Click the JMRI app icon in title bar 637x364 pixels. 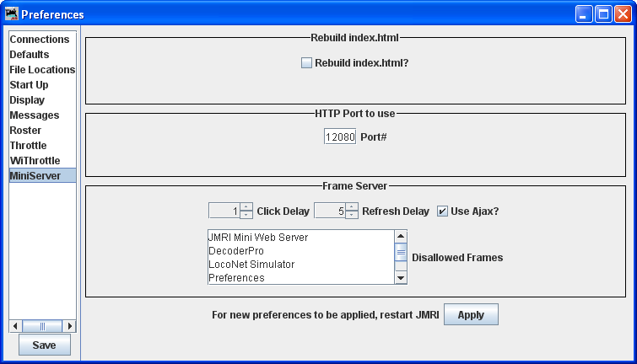coord(12,14)
